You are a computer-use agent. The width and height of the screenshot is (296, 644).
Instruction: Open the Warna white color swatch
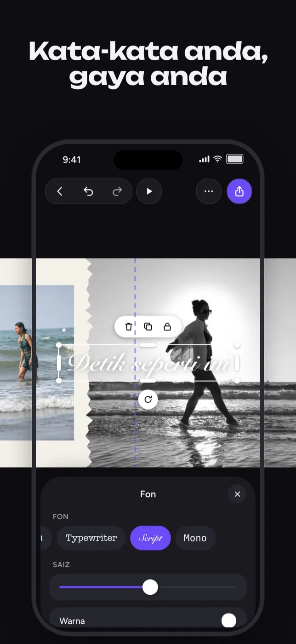[228, 621]
